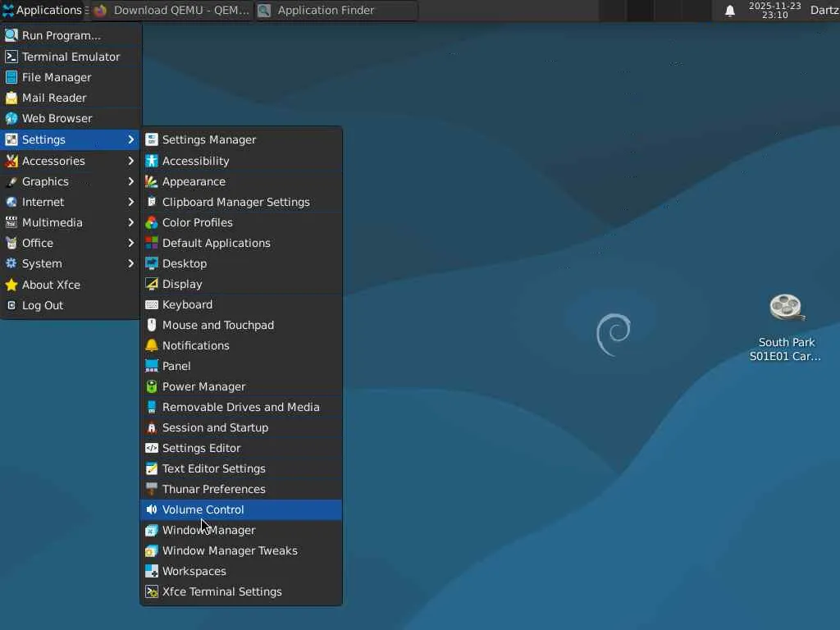Open Run Program from Applications menu
Image resolution: width=840 pixels, height=630 pixels.
coord(71,35)
